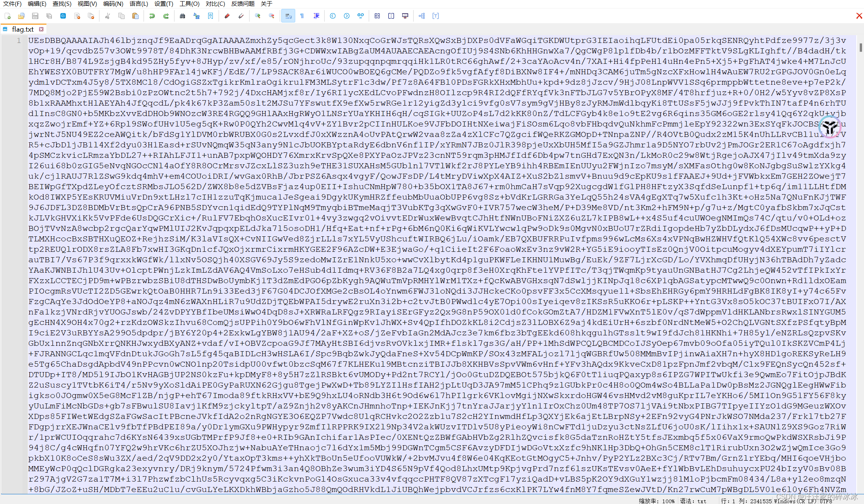The image size is (864, 504).
Task: Close the flag.txt tab
Action: (41, 29)
